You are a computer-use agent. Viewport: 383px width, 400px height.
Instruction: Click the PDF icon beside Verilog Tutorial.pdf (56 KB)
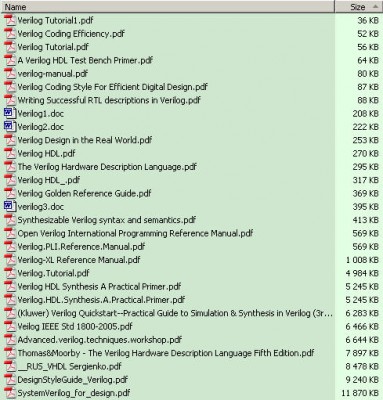point(10,47)
